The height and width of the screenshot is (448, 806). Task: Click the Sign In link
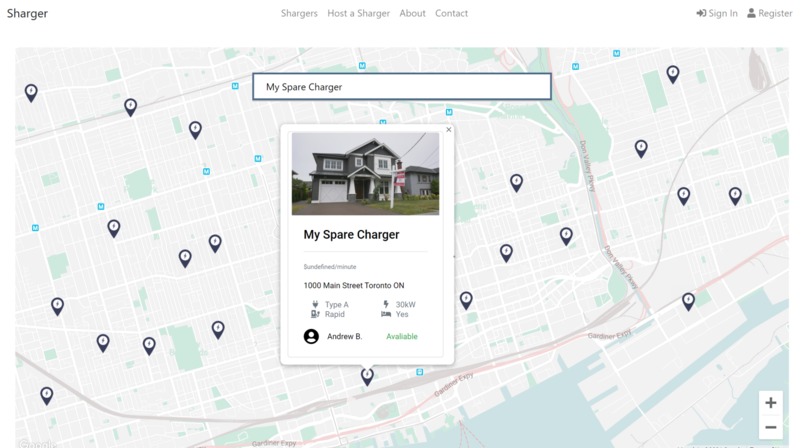[717, 13]
